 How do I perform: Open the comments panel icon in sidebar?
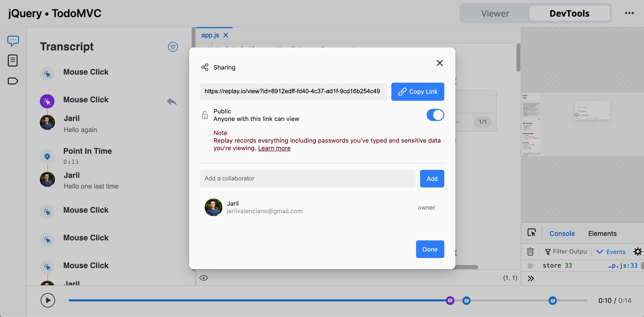13,41
